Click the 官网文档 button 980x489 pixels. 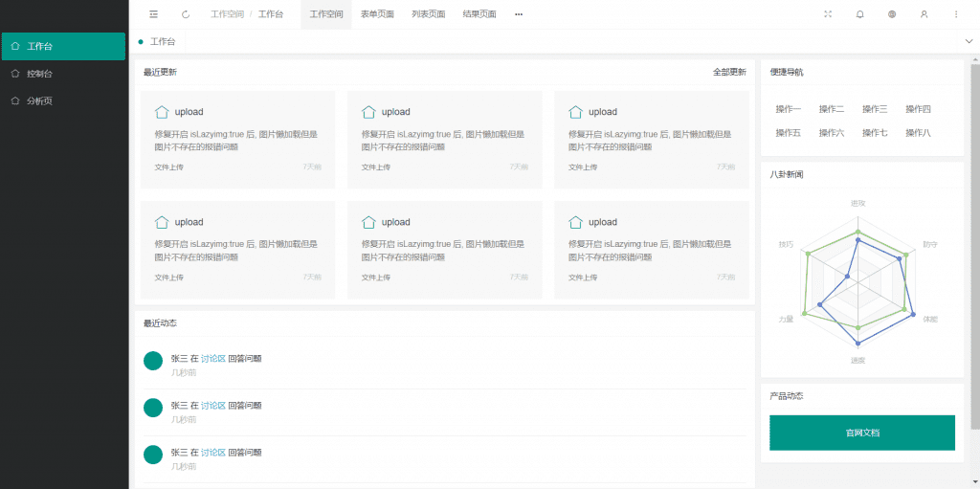(862, 433)
